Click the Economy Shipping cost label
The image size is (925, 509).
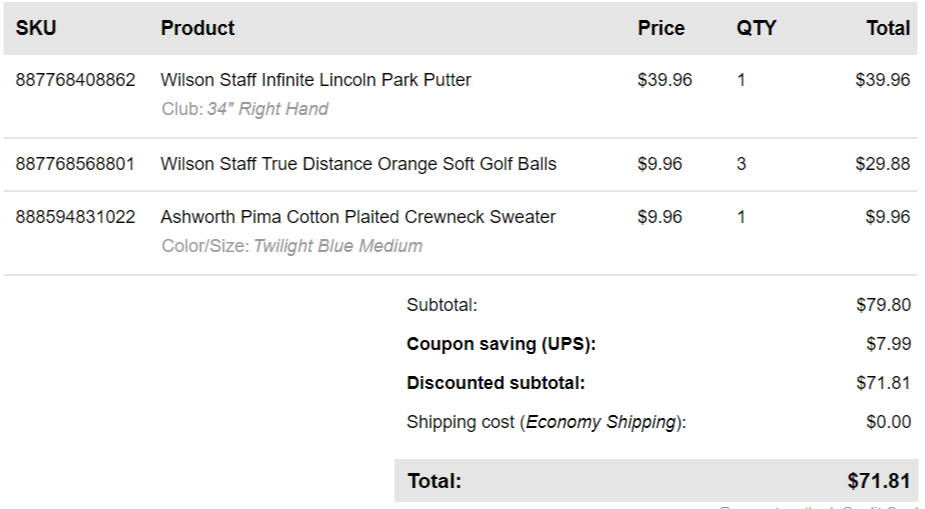(546, 422)
